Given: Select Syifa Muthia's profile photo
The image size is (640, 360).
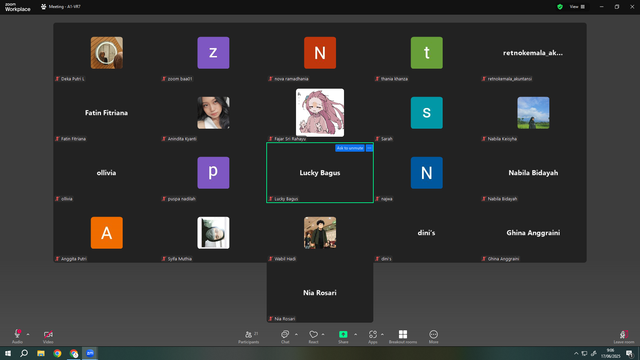Looking at the screenshot, I should pyautogui.click(x=213, y=233).
